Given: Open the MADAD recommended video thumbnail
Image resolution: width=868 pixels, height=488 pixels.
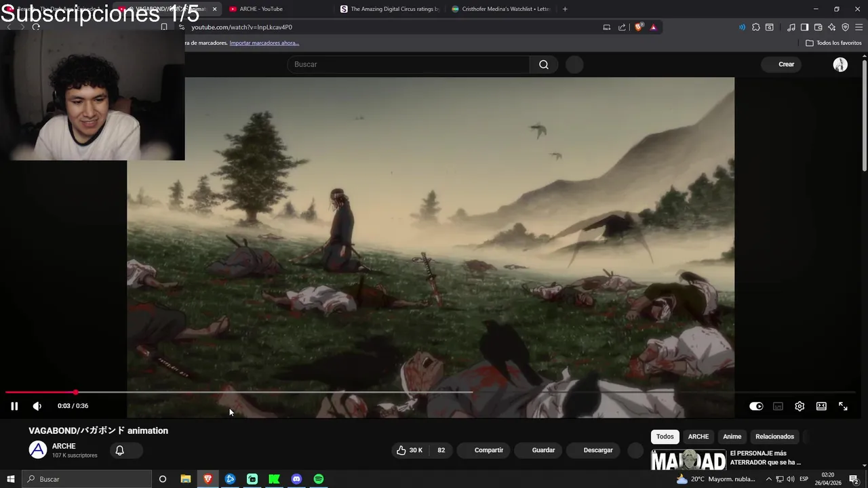Looking at the screenshot, I should click(688, 460).
